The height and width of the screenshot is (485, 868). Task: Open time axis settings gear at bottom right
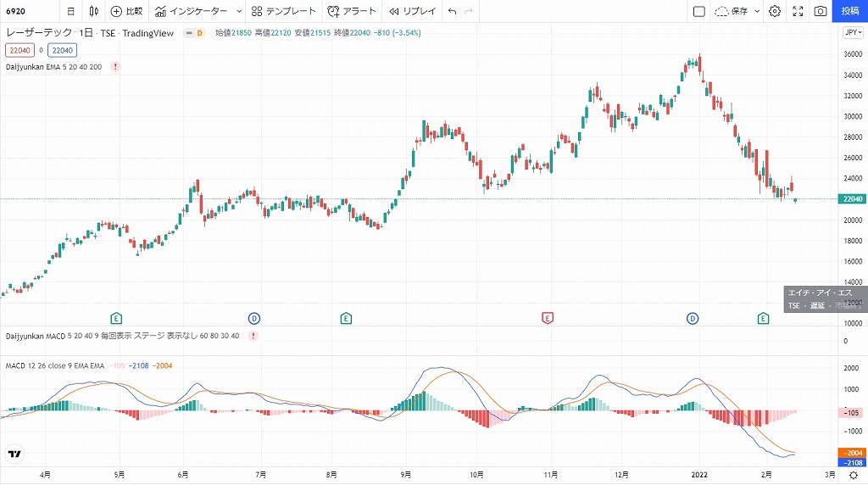(x=853, y=476)
